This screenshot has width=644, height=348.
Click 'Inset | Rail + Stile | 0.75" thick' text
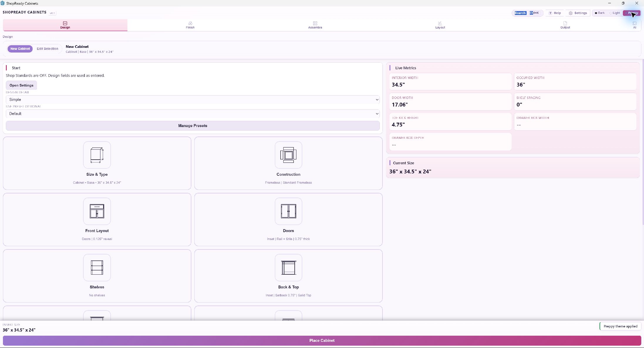(x=288, y=239)
